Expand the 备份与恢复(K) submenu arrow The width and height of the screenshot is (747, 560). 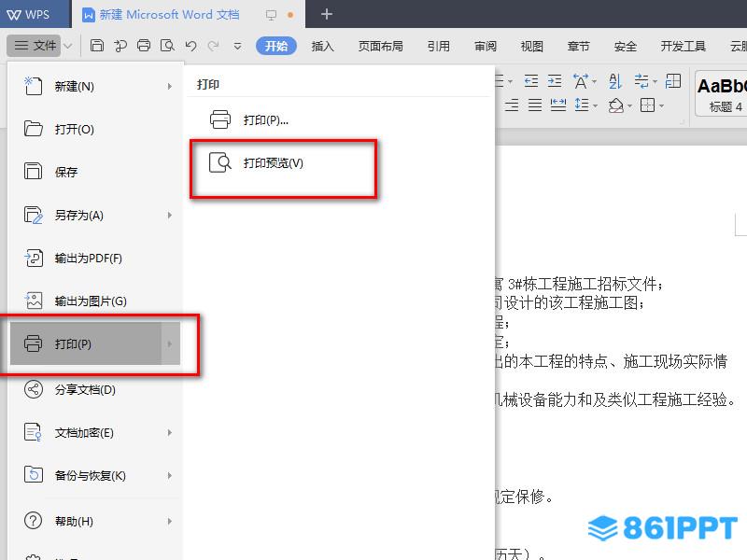[170, 475]
